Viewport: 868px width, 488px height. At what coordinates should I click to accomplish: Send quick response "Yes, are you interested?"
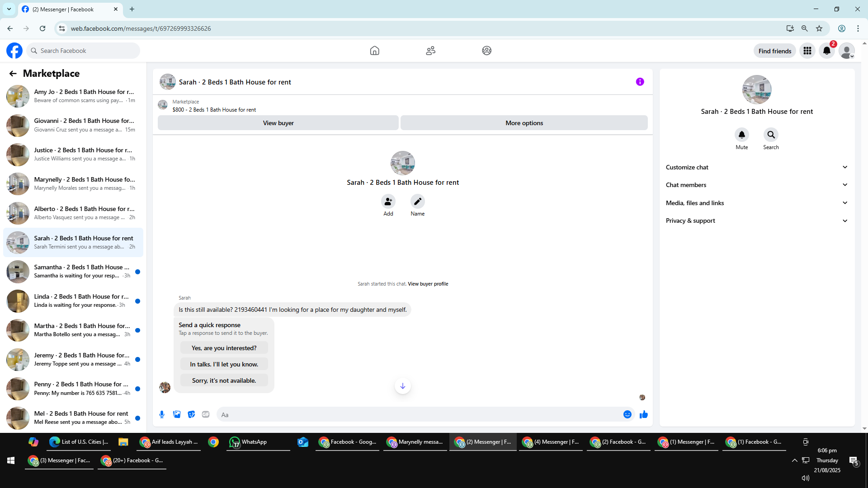tap(224, 348)
